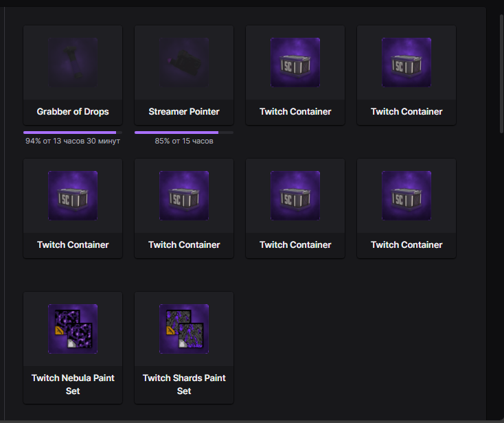This screenshot has height=423, width=504.
Task: Click last Twitch Container icon in top row
Action: tap(406, 62)
